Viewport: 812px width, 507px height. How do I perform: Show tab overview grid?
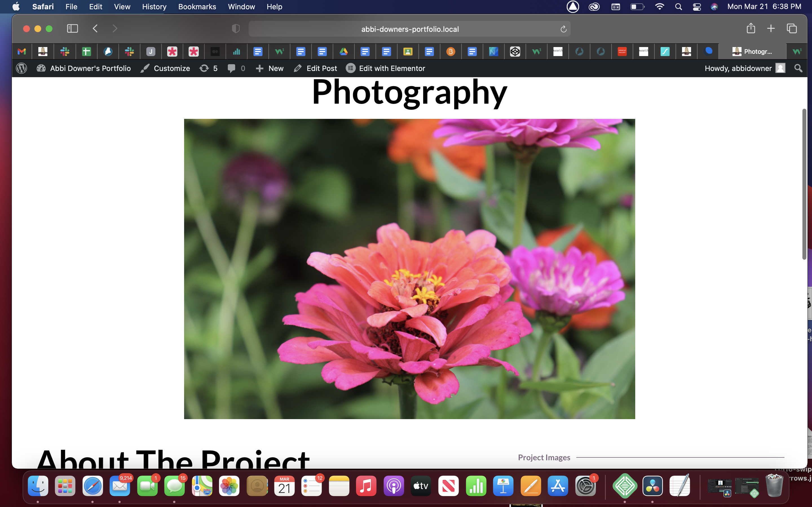(792, 28)
